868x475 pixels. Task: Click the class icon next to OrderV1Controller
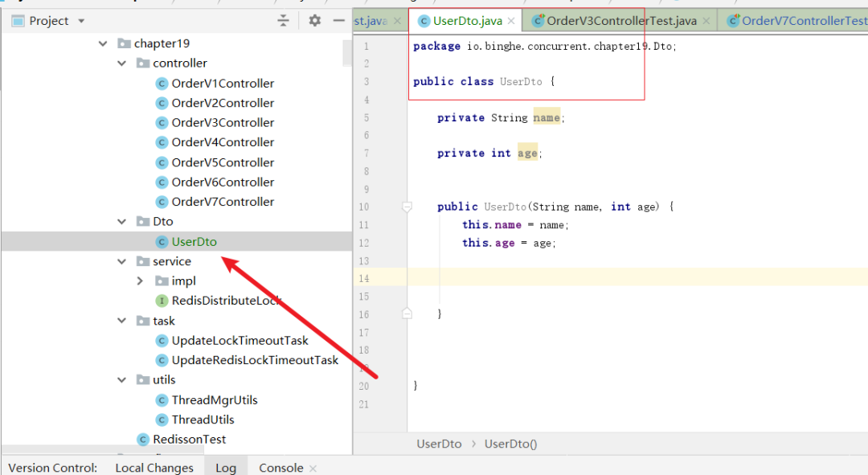[x=161, y=84]
